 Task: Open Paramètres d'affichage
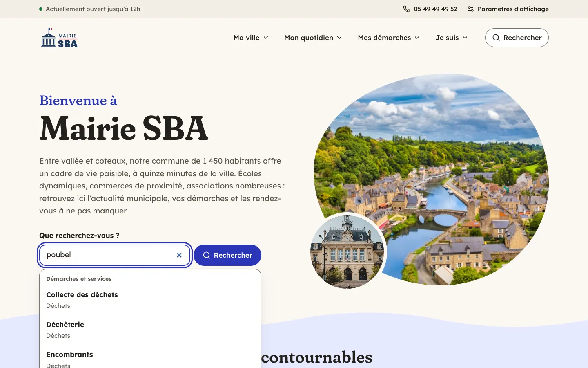click(x=508, y=9)
